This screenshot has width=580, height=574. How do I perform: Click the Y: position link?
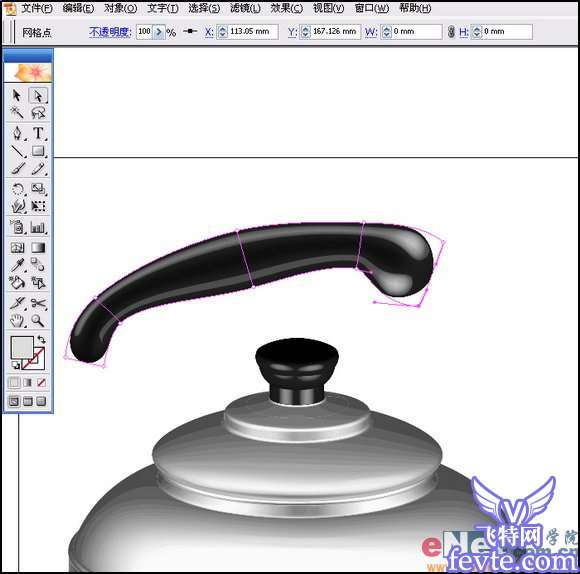292,32
